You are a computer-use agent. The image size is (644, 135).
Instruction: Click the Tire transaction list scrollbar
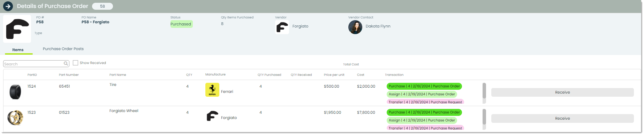pos(484,93)
